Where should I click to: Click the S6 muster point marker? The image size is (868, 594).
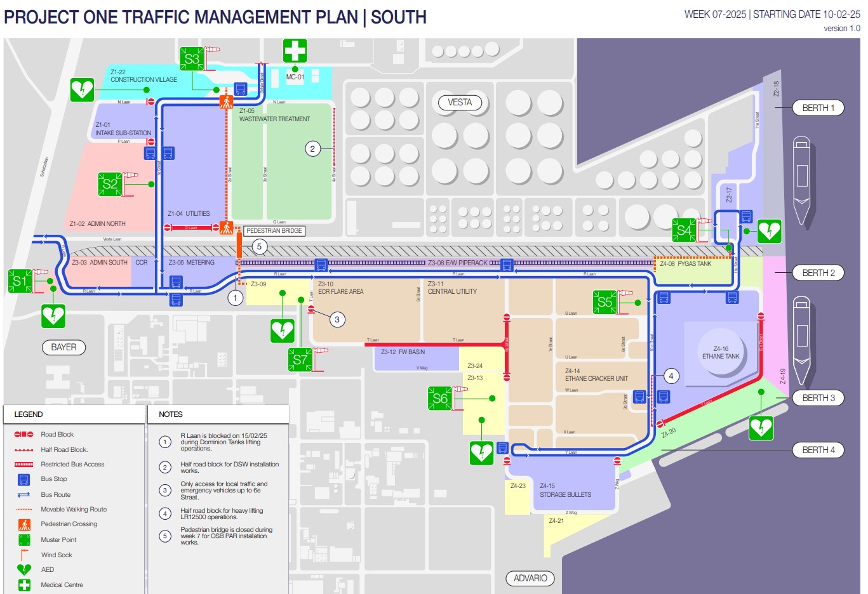coord(440,399)
